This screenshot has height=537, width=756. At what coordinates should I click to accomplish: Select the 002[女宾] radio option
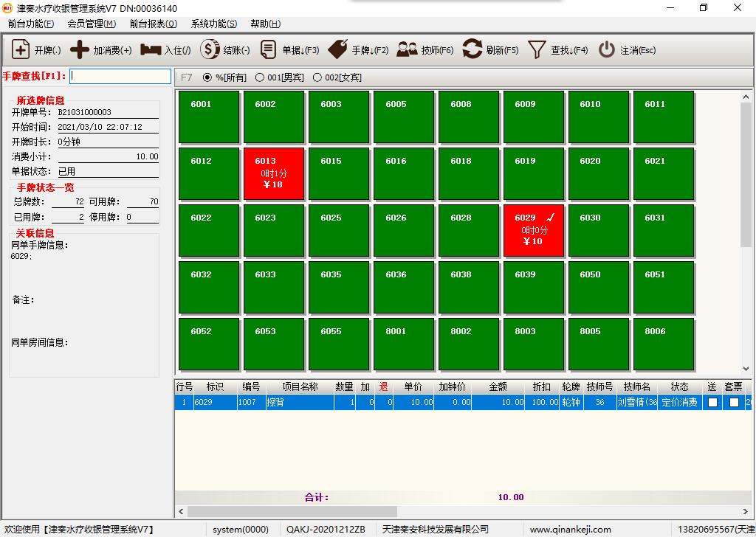point(317,77)
